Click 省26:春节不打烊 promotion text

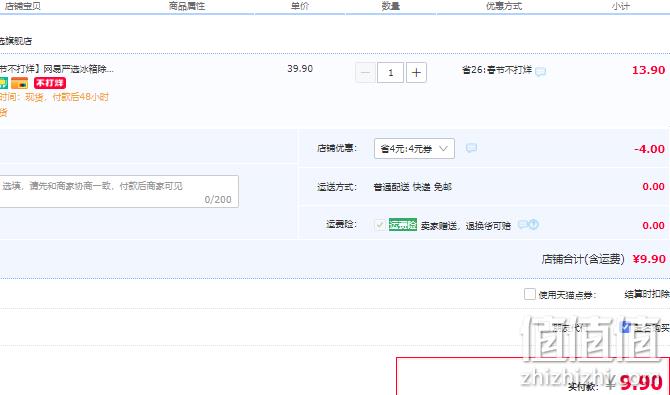click(497, 70)
